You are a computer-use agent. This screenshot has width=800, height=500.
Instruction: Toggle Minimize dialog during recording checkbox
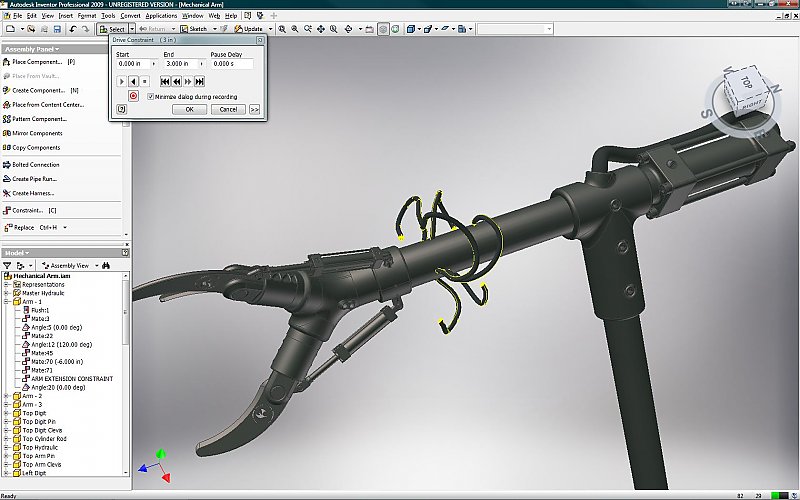[151, 96]
